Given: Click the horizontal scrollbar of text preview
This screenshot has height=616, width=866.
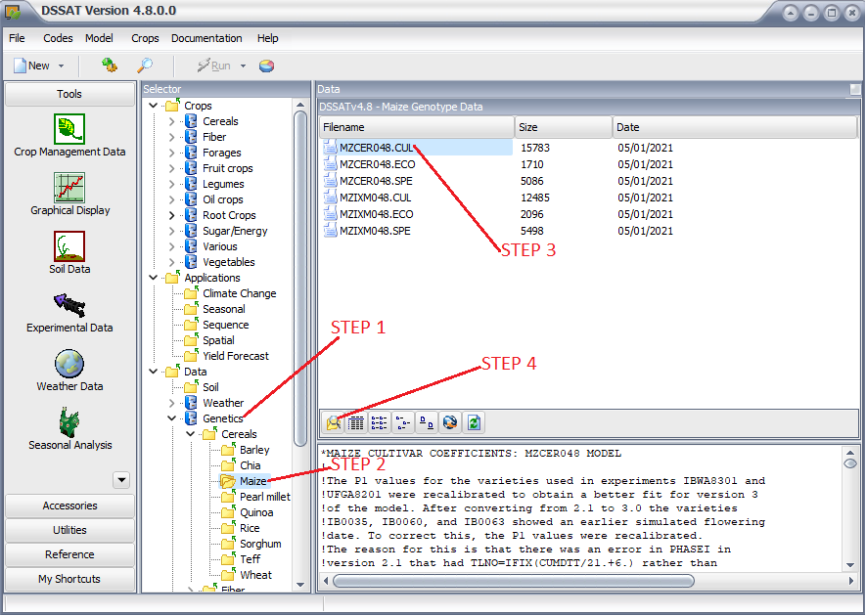Looking at the screenshot, I should click(x=514, y=581).
